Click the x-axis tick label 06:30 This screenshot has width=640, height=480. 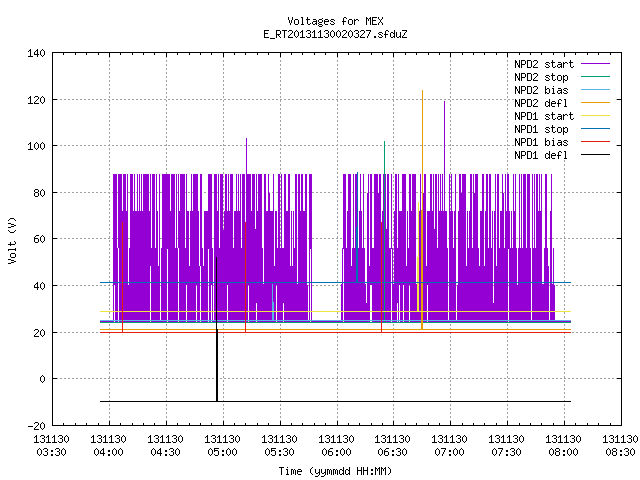(392, 453)
